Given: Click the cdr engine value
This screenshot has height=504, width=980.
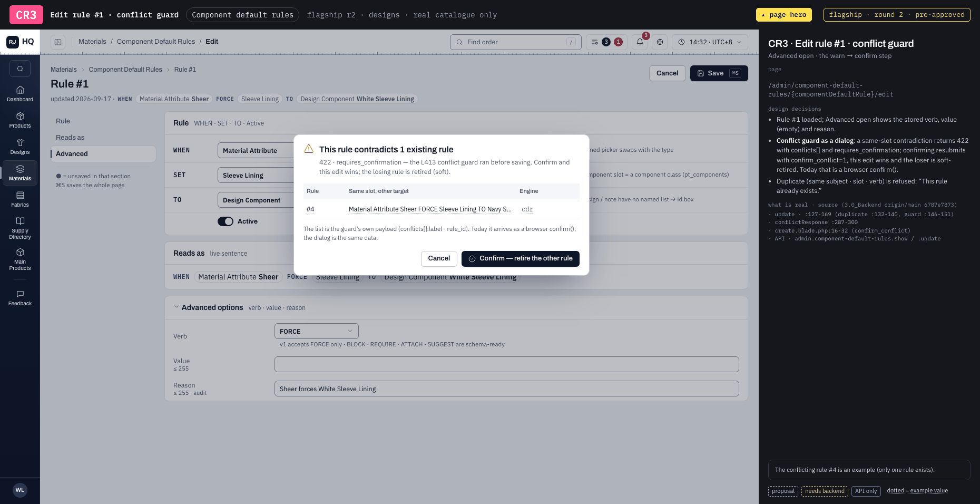Looking at the screenshot, I should click(527, 209).
